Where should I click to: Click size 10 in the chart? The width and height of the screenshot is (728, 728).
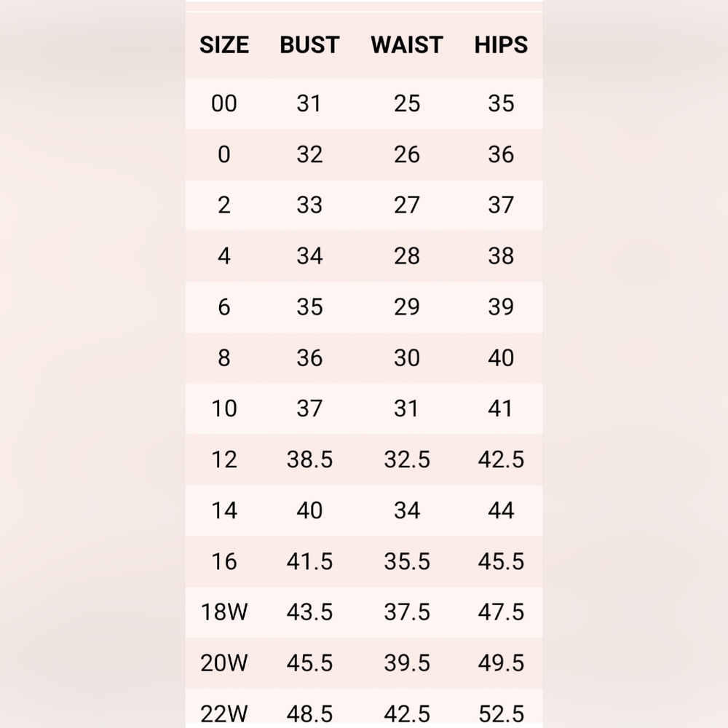[224, 409]
